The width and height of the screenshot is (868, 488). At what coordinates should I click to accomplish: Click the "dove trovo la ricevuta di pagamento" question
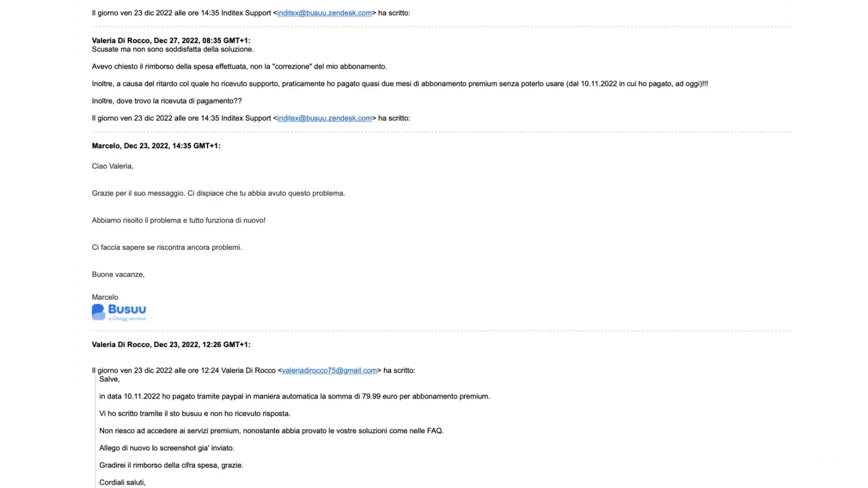coord(166,101)
